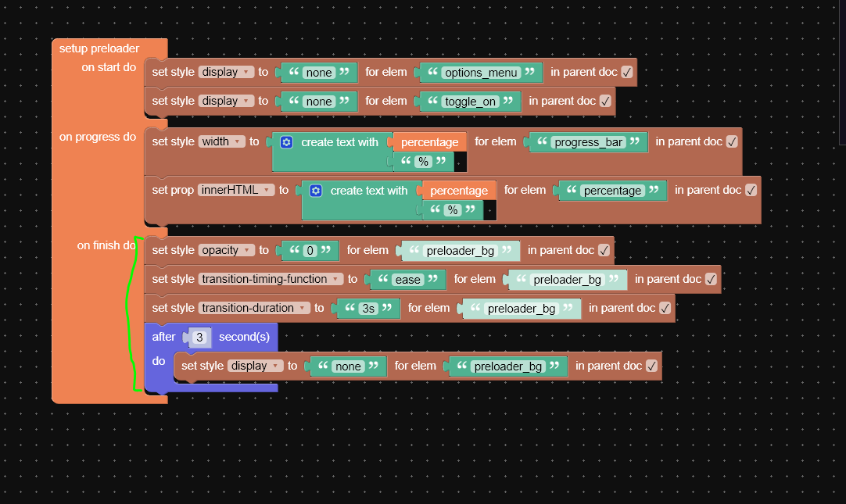Edit the toggle_on element name field
The image size is (846, 504).
pyautogui.click(x=470, y=102)
